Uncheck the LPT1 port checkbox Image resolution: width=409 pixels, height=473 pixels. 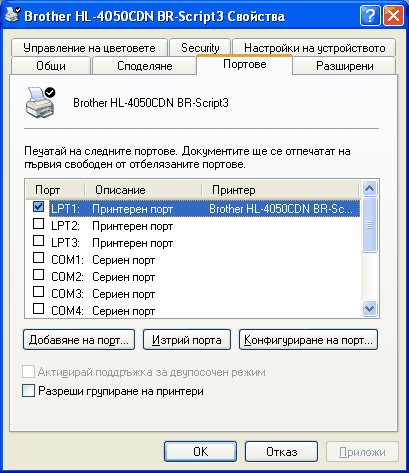click(x=39, y=207)
